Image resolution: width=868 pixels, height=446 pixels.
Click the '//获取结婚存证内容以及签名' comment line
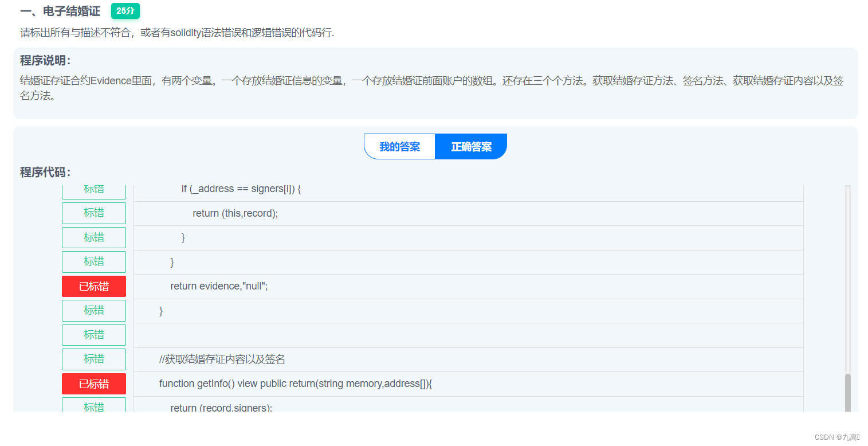(x=469, y=359)
